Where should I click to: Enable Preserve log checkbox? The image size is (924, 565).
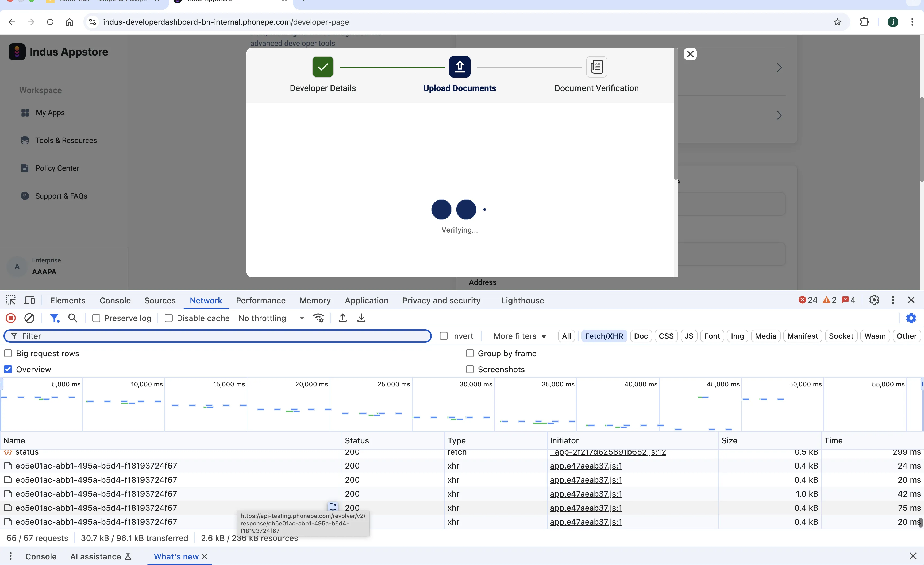96,318
